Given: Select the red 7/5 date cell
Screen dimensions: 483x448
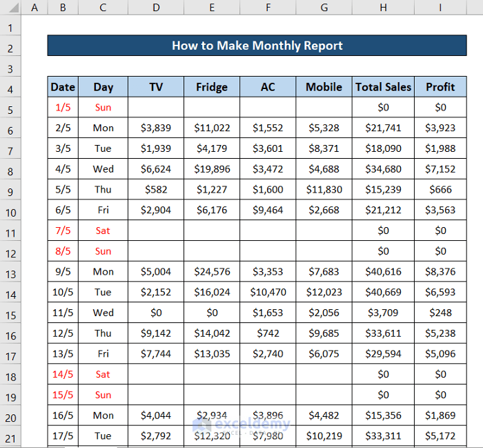Looking at the screenshot, I should [x=63, y=231].
